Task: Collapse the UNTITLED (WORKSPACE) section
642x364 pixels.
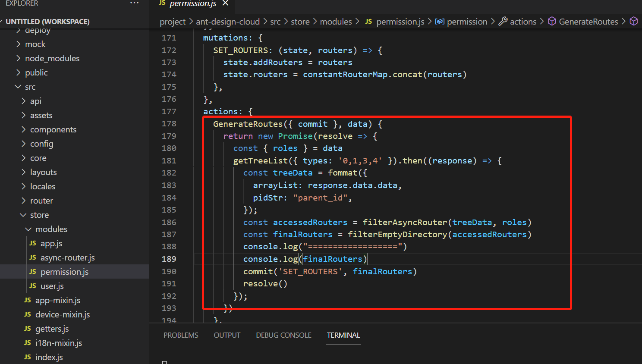Action: click(x=47, y=22)
